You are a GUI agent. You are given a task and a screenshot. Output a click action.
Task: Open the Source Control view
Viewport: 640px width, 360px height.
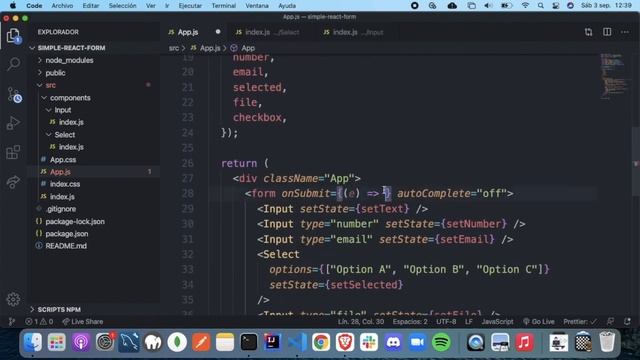(14, 95)
